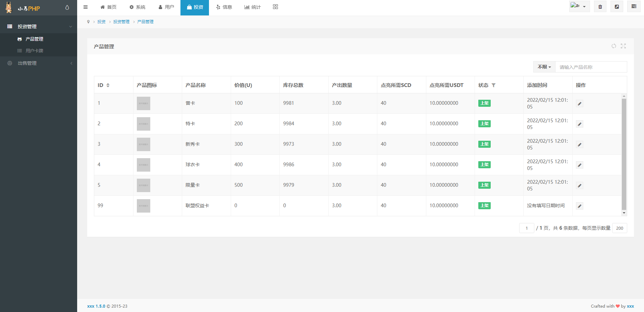Click the 投资管理 breadcrumb link
Viewport: 644px width, 312px height.
coord(121,22)
